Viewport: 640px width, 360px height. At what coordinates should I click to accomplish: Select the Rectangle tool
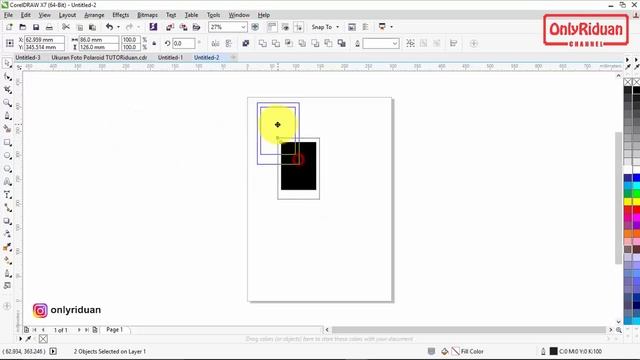tap(7, 142)
